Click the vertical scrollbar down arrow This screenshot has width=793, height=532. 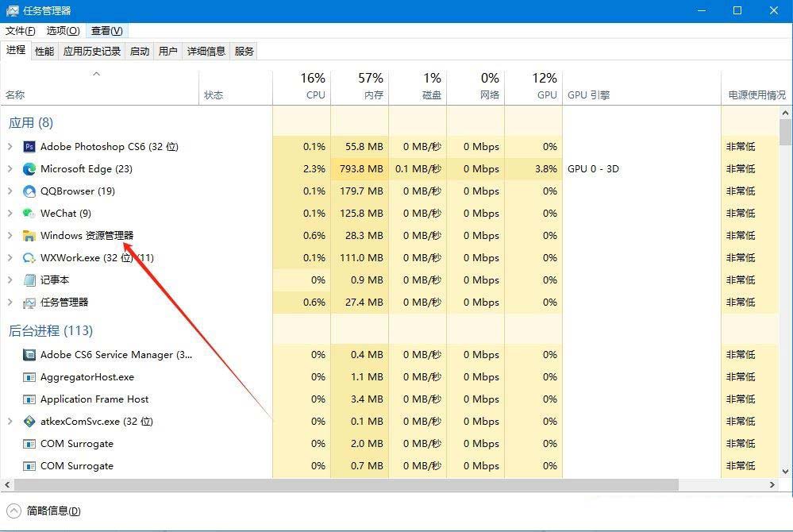(785, 472)
